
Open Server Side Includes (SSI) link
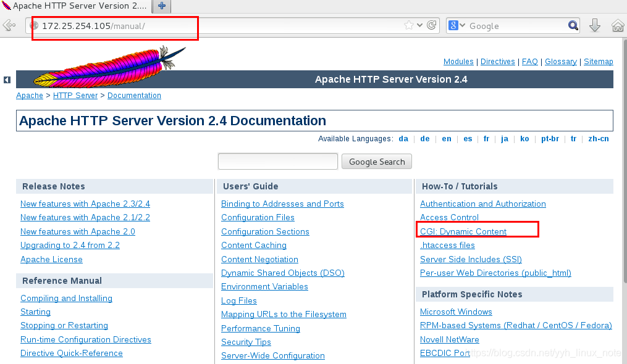(x=471, y=259)
